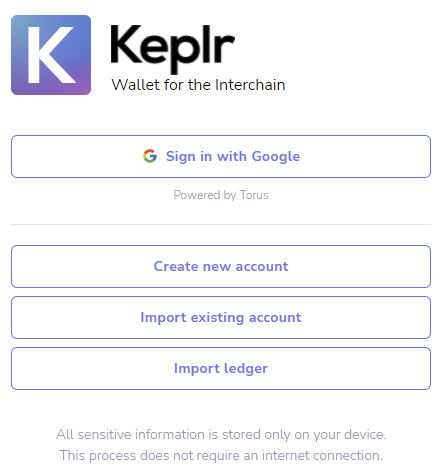Click the word Create in the account button
Image resolution: width=444 pixels, height=475 pixels.
[x=176, y=266]
